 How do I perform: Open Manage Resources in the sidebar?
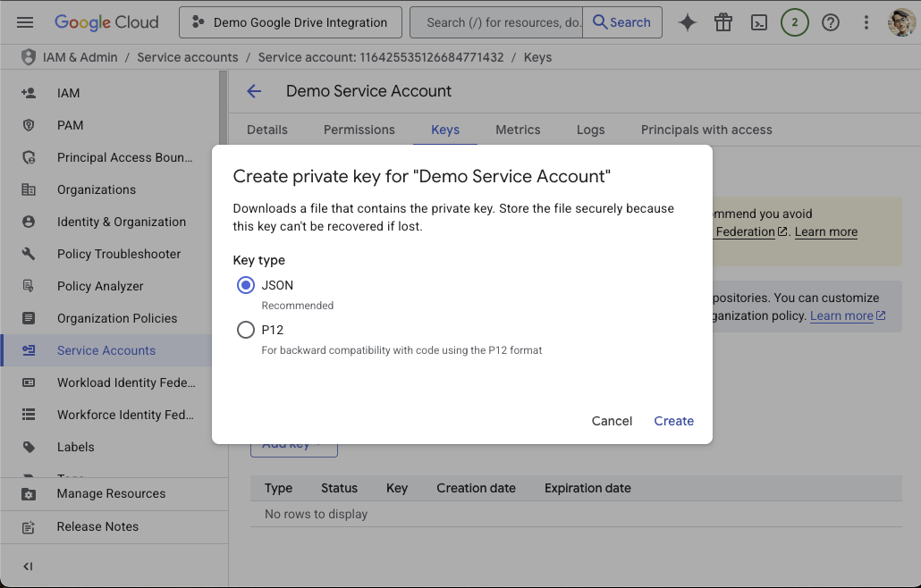click(114, 494)
